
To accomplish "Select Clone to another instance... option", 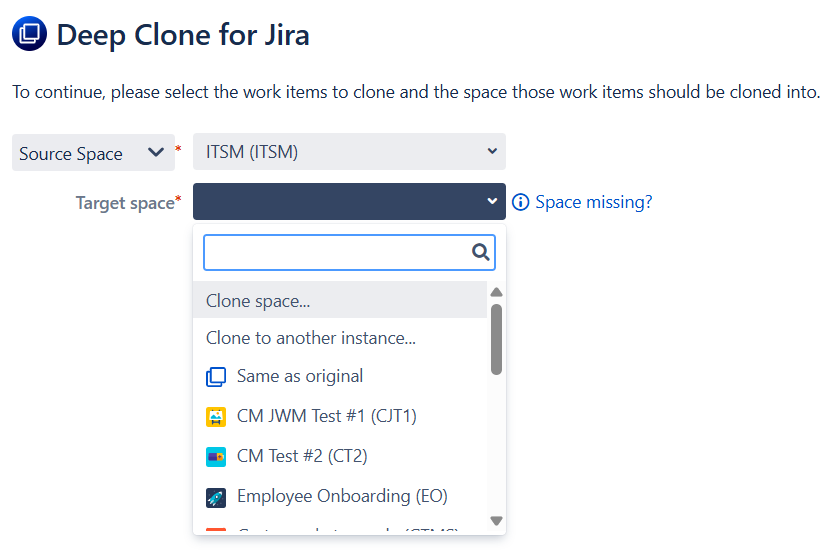I will pyautogui.click(x=311, y=338).
